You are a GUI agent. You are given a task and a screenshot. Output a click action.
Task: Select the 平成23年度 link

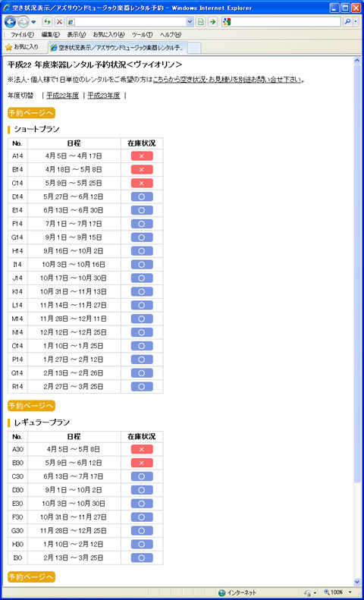tap(104, 96)
